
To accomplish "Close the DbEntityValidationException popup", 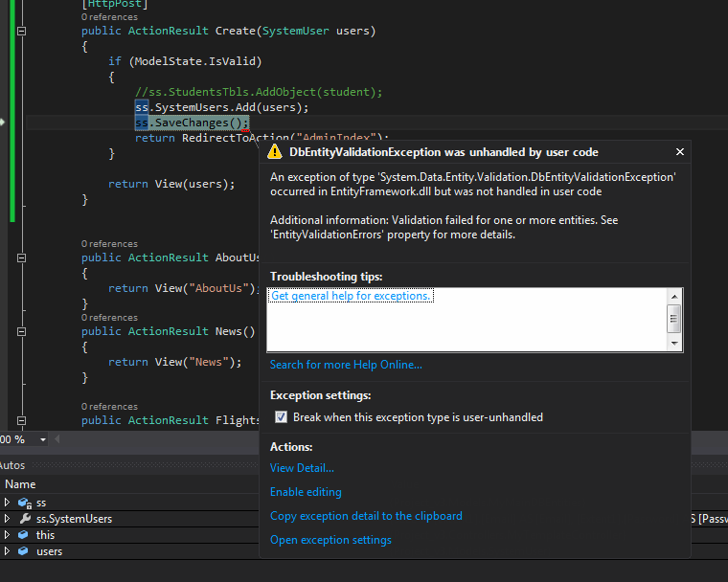I will 680,152.
